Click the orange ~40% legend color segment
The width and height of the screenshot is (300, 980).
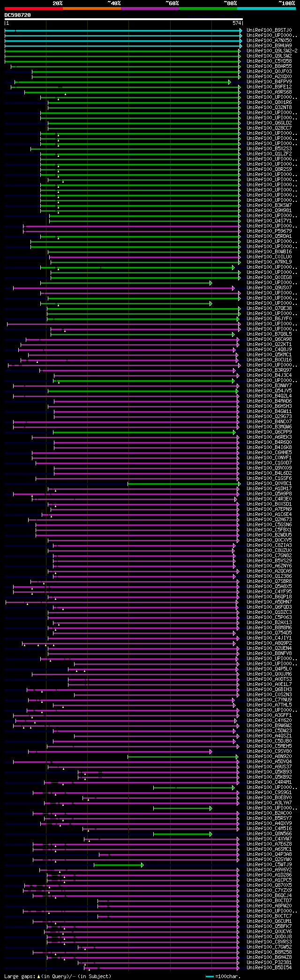click(92, 8)
